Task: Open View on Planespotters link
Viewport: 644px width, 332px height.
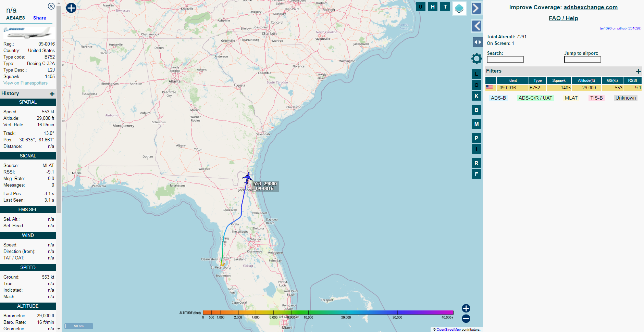Action: click(25, 83)
